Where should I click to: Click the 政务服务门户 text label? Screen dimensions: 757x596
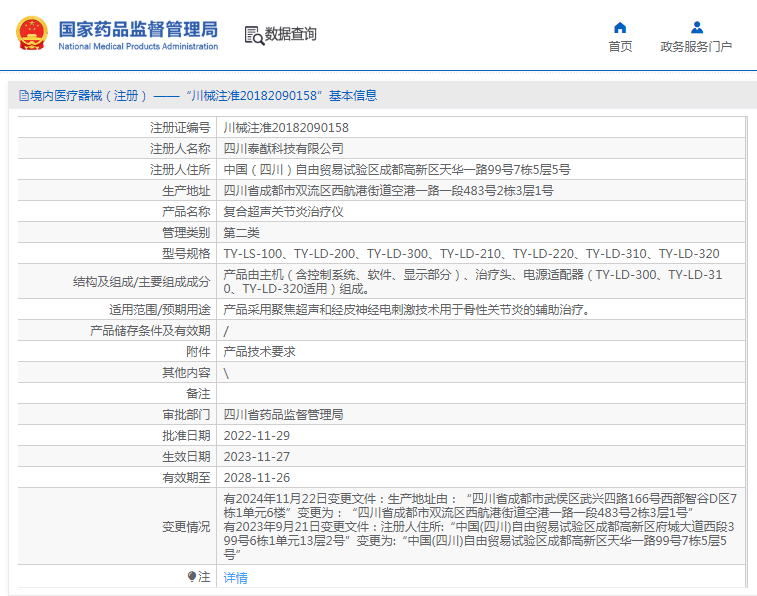[696, 47]
